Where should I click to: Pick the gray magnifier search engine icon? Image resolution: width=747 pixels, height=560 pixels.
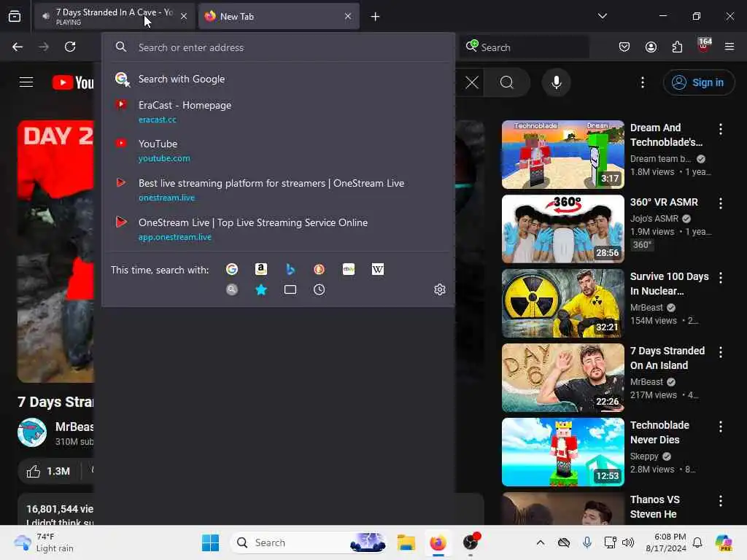232,289
